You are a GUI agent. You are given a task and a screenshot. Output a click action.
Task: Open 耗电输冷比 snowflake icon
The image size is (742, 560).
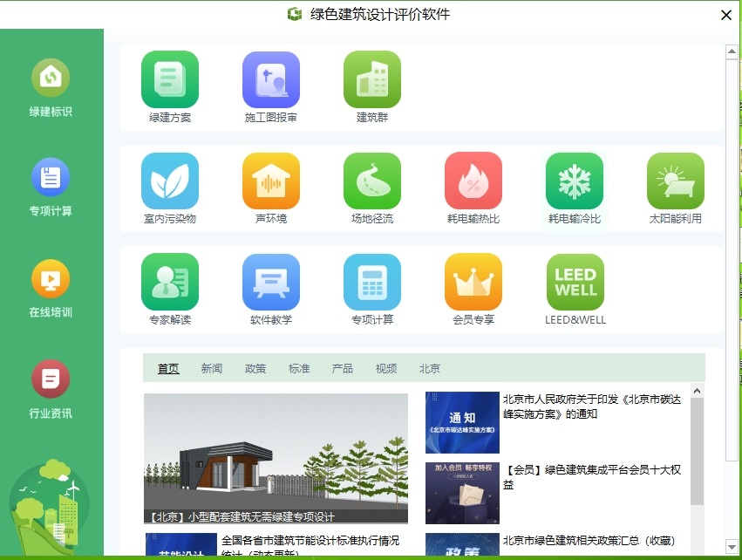(575, 181)
